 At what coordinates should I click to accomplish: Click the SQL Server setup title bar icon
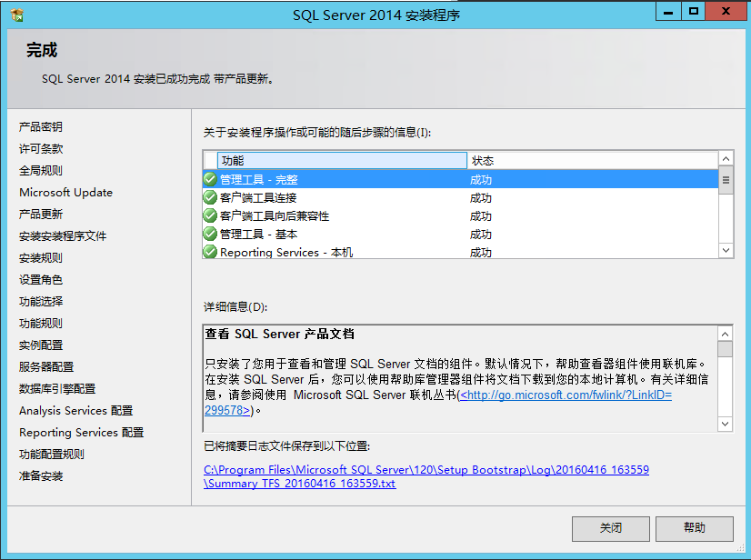[x=16, y=15]
